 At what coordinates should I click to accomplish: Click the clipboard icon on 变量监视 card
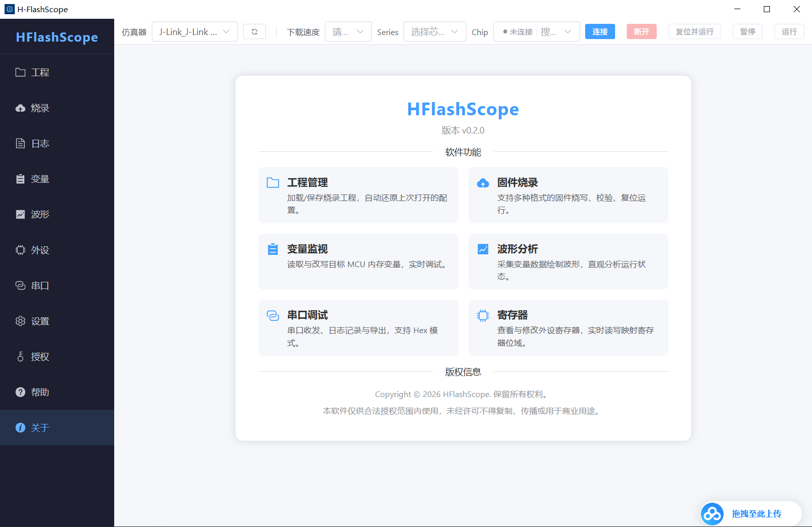pyautogui.click(x=273, y=249)
